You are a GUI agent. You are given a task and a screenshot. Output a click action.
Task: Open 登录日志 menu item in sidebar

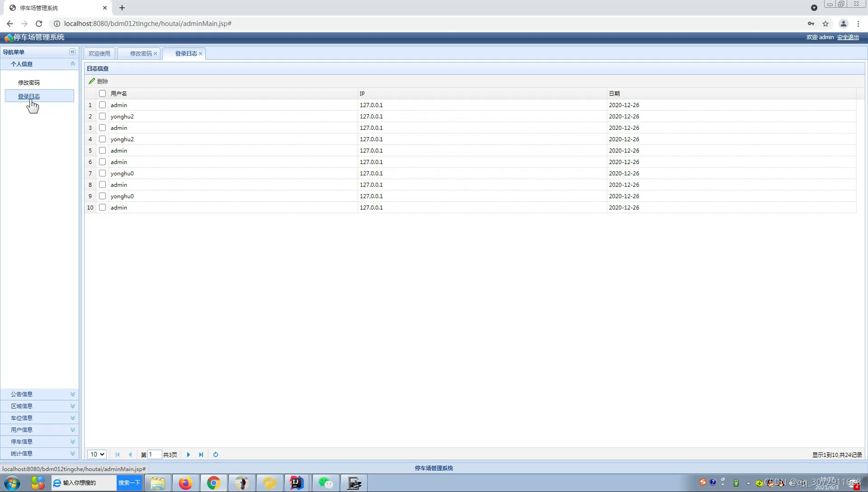[x=39, y=96]
